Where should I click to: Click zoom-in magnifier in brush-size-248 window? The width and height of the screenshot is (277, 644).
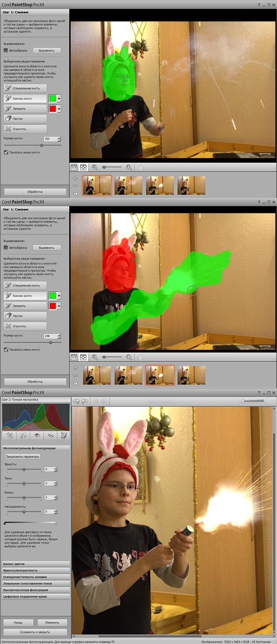coord(129,357)
